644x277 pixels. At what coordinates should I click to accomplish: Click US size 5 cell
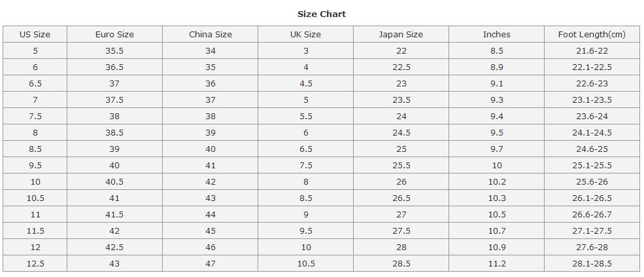35,50
